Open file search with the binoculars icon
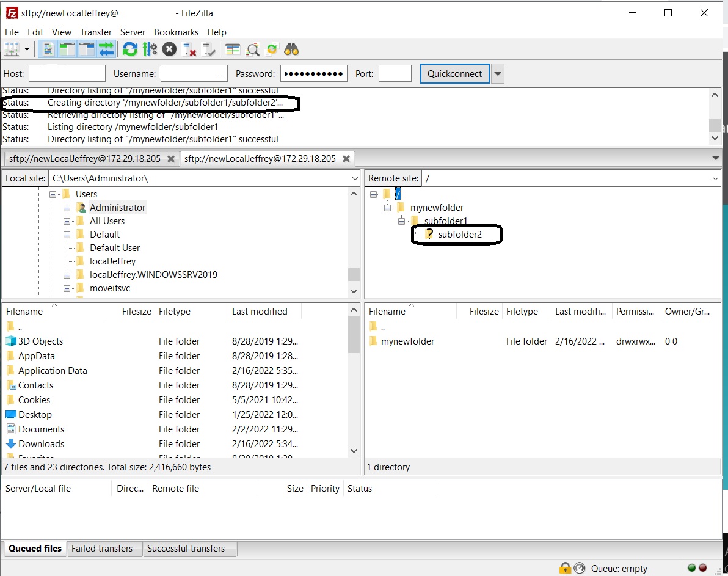Viewport: 728px width, 576px height. click(x=292, y=49)
